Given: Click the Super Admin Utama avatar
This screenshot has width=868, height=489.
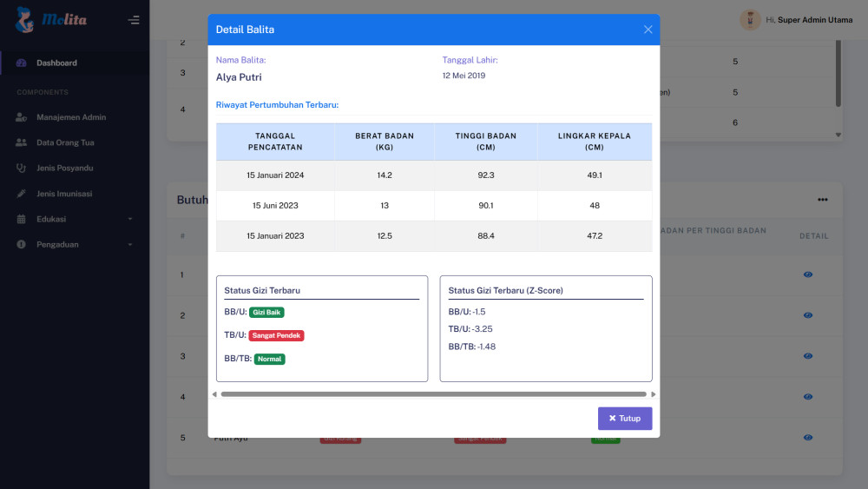Looking at the screenshot, I should point(750,20).
